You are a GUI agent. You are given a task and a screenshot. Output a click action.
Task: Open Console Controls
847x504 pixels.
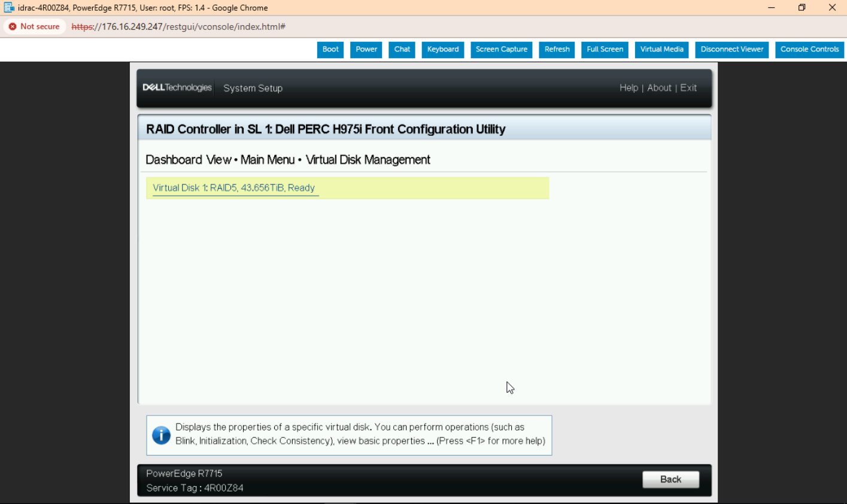click(x=809, y=50)
